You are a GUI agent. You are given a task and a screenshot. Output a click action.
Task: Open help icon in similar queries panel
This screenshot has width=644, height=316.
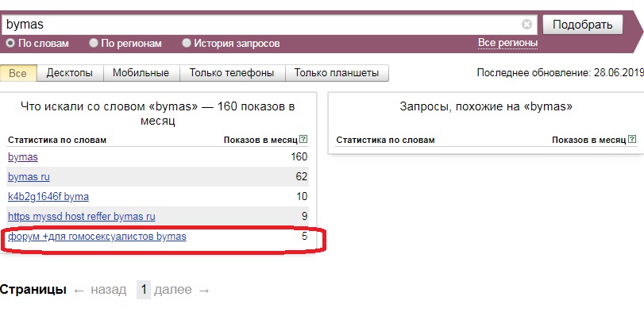(633, 139)
